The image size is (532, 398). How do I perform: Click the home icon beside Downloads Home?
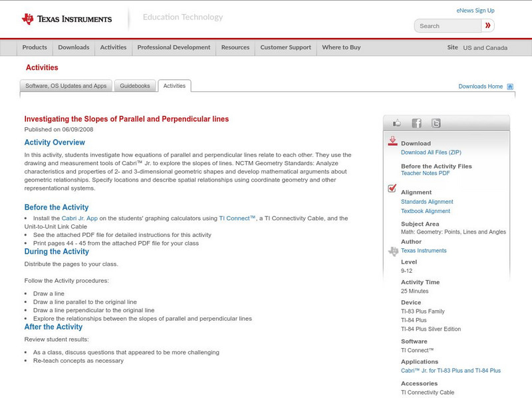coord(510,87)
